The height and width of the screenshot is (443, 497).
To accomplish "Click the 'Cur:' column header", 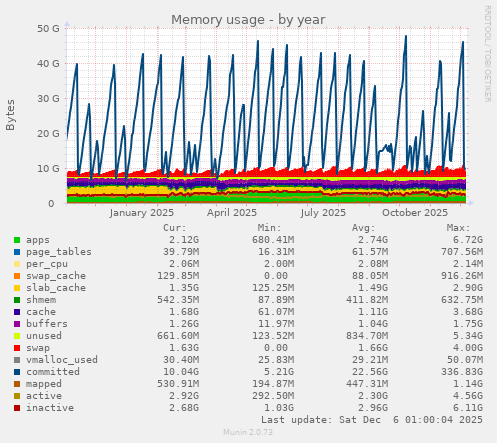I will click(174, 228).
